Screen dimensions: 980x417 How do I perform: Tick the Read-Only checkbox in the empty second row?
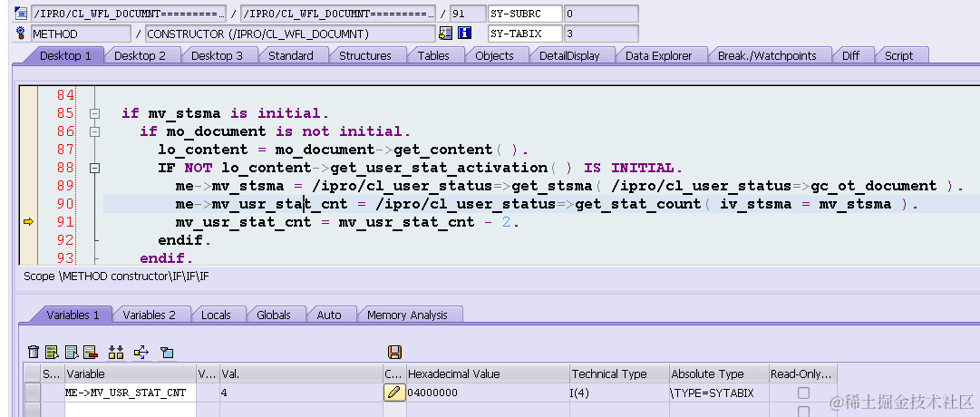[x=804, y=411]
